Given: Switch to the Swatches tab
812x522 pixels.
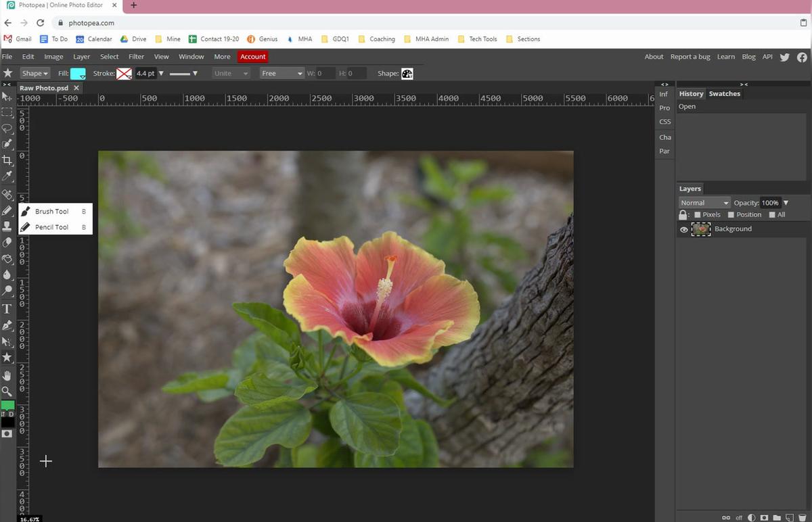Looking at the screenshot, I should click(x=724, y=94).
